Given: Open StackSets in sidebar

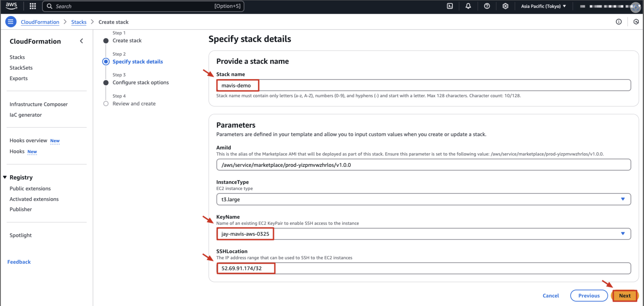Looking at the screenshot, I should tap(21, 68).
